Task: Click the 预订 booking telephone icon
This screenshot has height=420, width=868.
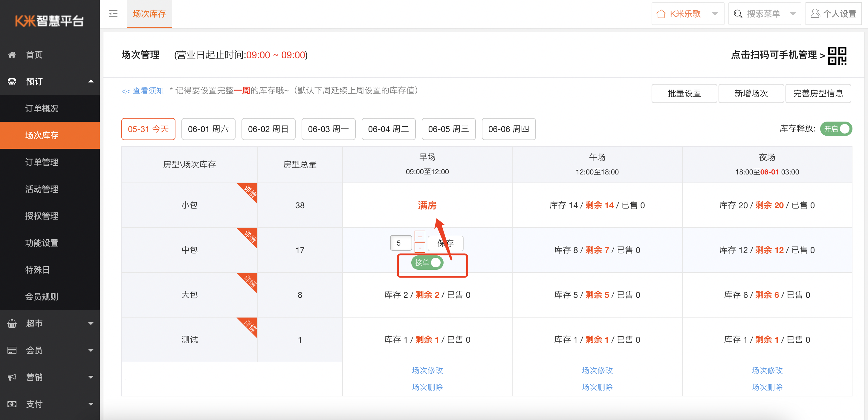Action: click(x=12, y=82)
